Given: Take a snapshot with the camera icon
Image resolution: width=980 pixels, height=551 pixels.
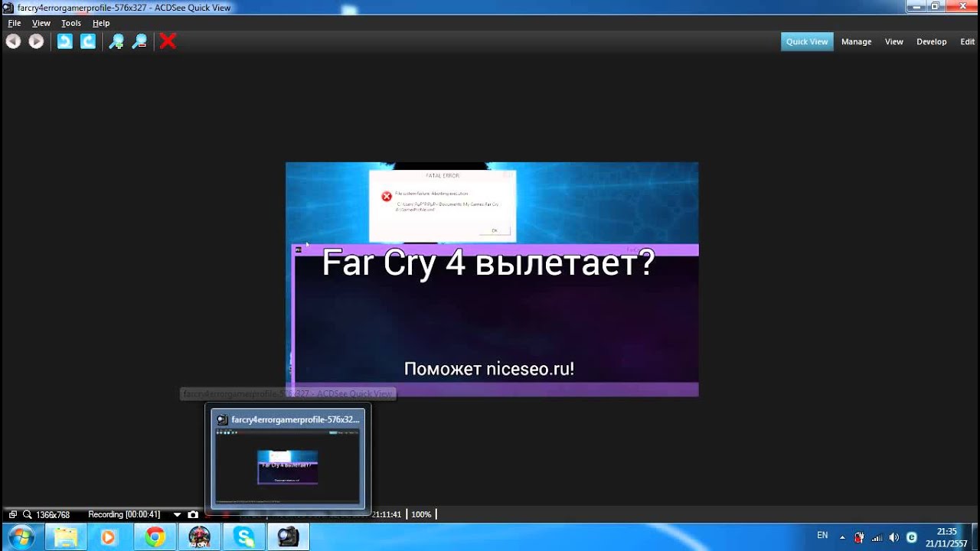Looking at the screenshot, I should coord(193,514).
